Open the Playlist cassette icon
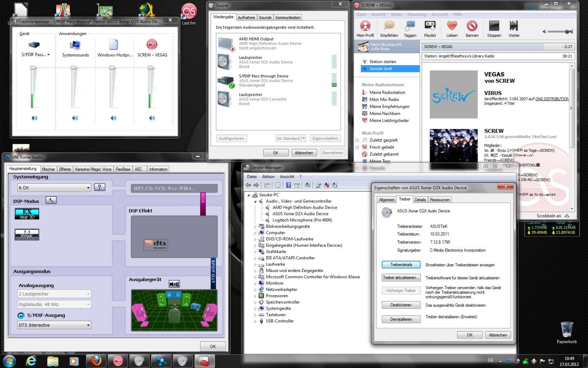Image resolution: width=588 pixels, height=368 pixels. tap(430, 29)
